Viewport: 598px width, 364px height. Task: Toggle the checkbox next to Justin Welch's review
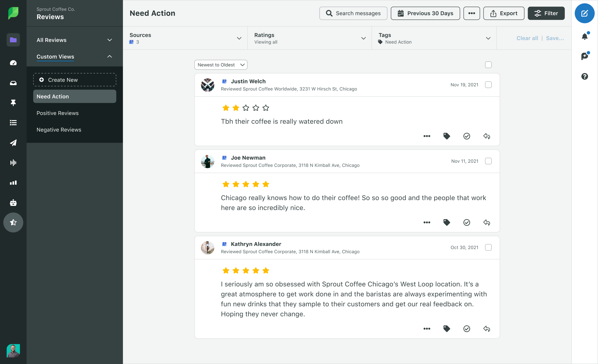tap(488, 85)
